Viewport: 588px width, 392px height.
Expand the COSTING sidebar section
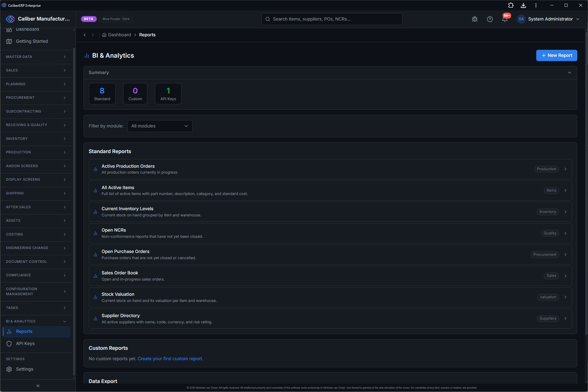(x=37, y=234)
